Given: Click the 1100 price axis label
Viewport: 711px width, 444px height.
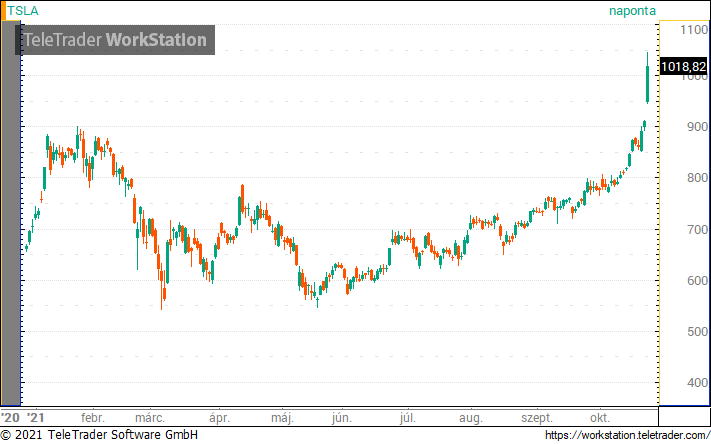Looking at the screenshot, I should (x=694, y=30).
